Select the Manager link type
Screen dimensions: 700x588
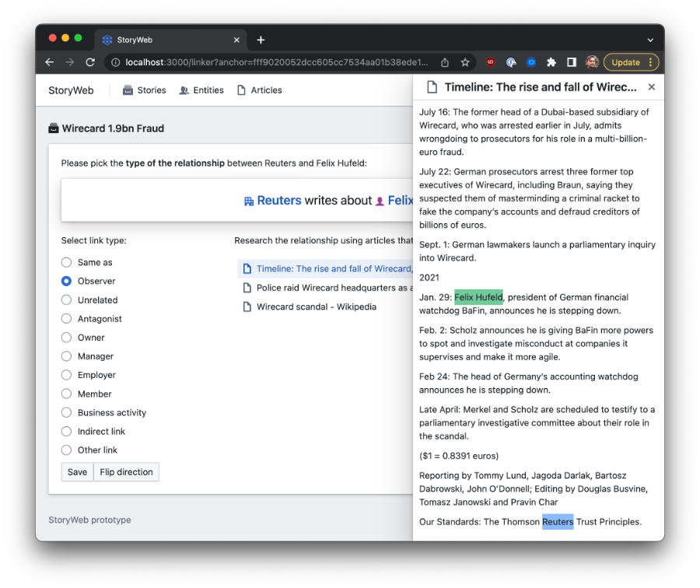tap(67, 356)
